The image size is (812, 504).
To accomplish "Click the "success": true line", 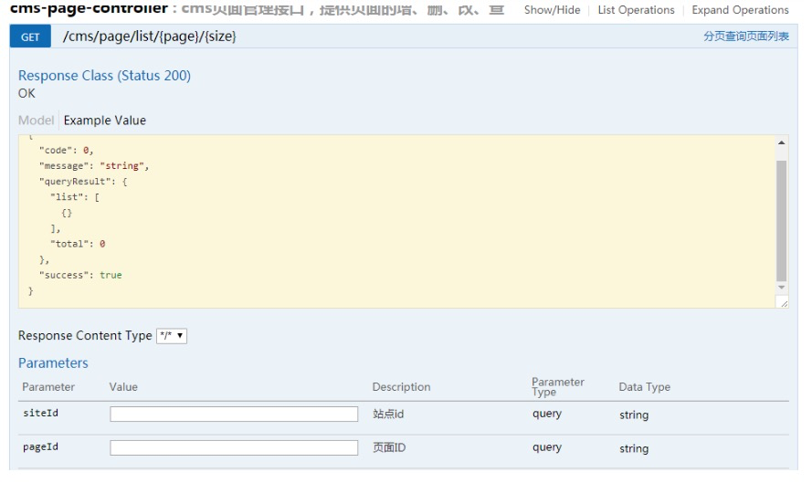I will pos(80,276).
